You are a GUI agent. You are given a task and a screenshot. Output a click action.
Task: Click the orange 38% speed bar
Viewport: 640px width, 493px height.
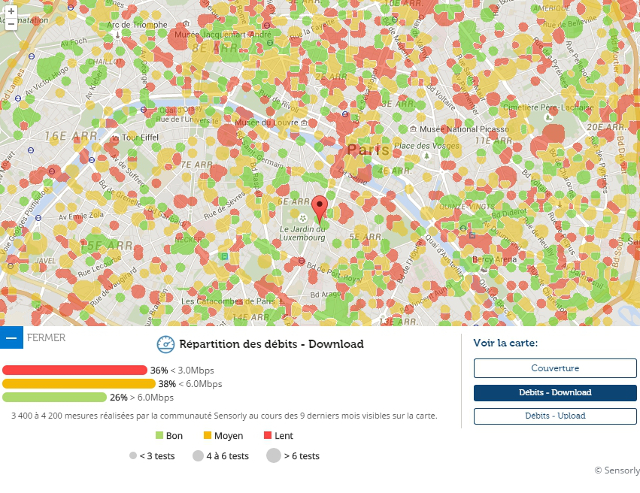[x=79, y=383]
